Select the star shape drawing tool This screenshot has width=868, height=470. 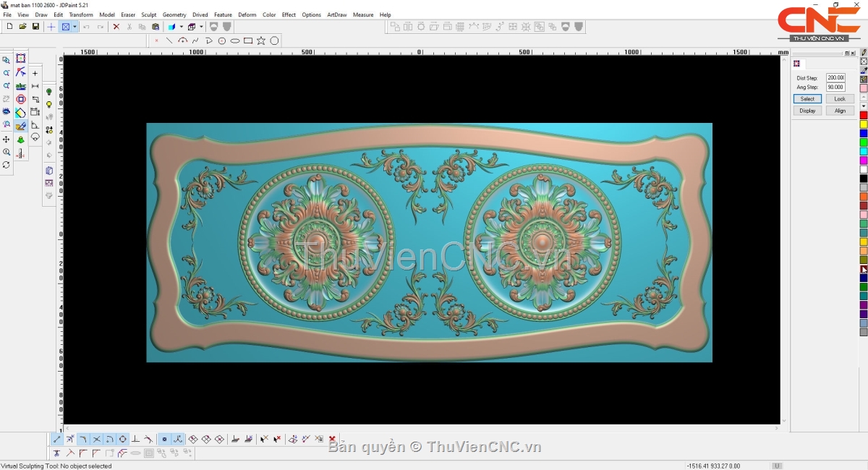click(261, 40)
